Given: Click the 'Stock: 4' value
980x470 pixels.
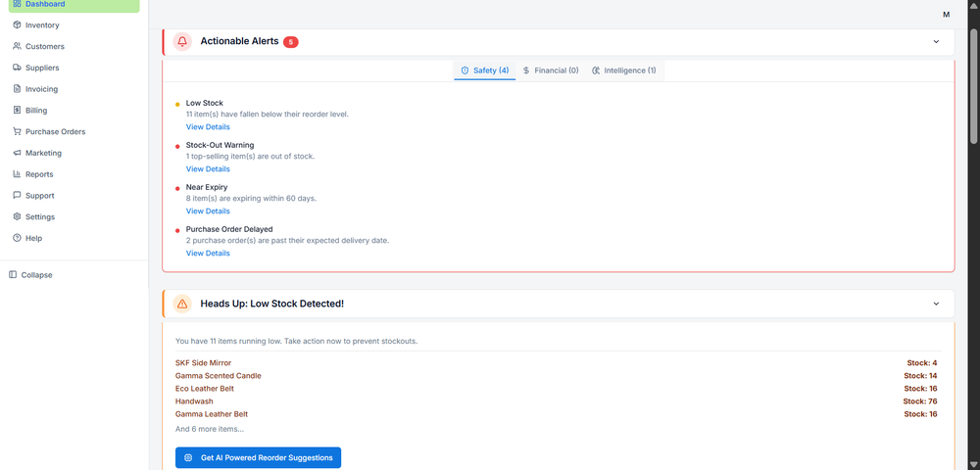Looking at the screenshot, I should tap(922, 362).
